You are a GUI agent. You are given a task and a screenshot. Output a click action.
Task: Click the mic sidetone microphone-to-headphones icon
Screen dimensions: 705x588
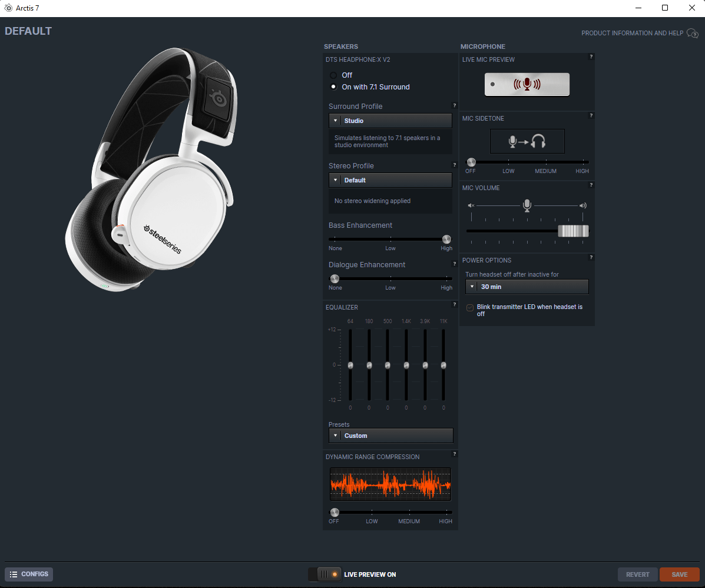[x=527, y=141]
